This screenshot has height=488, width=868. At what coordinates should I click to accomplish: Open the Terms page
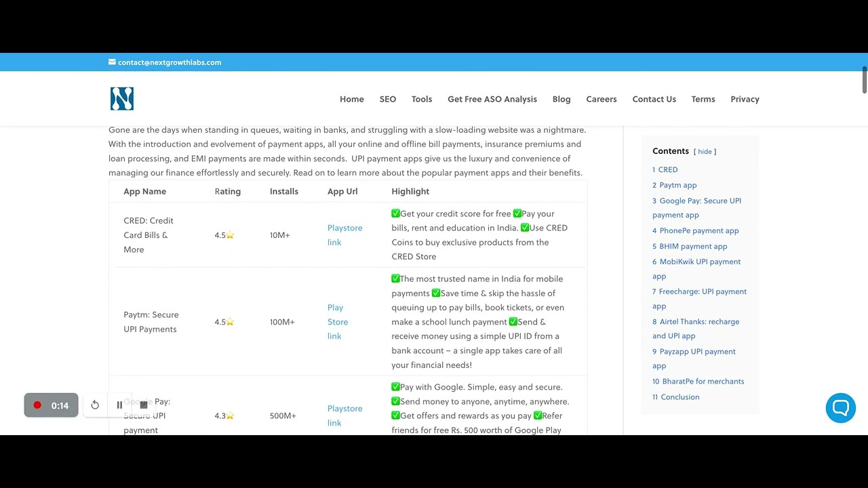pyautogui.click(x=703, y=99)
